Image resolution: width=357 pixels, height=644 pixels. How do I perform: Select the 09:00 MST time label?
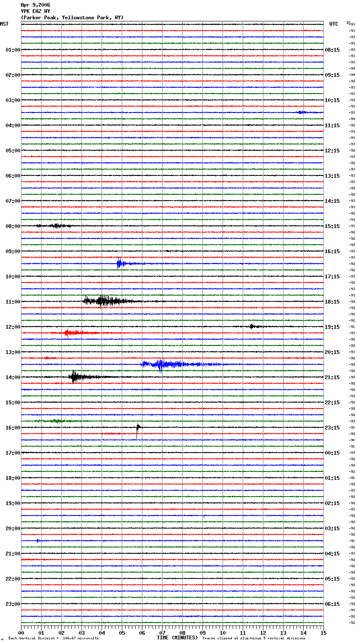(13, 251)
